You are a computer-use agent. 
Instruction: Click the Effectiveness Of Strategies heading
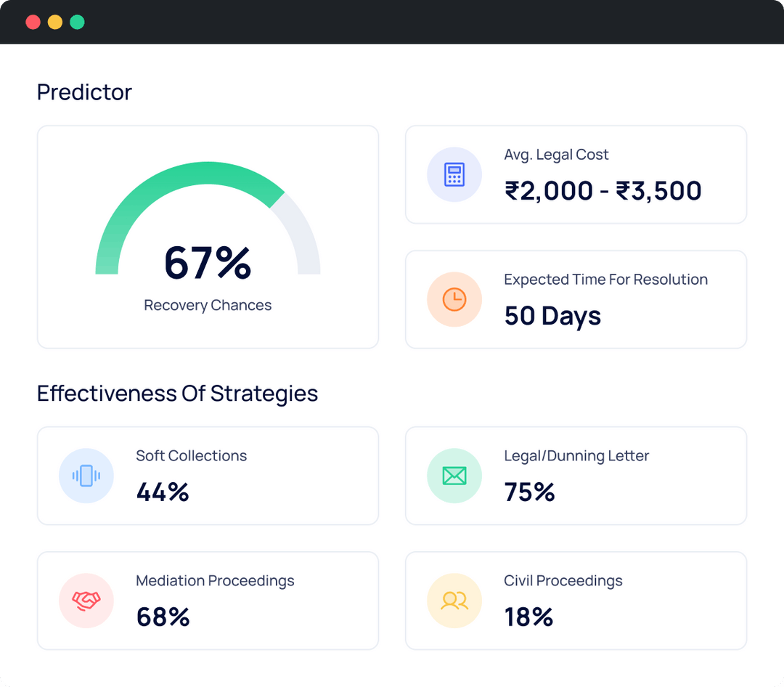(177, 393)
